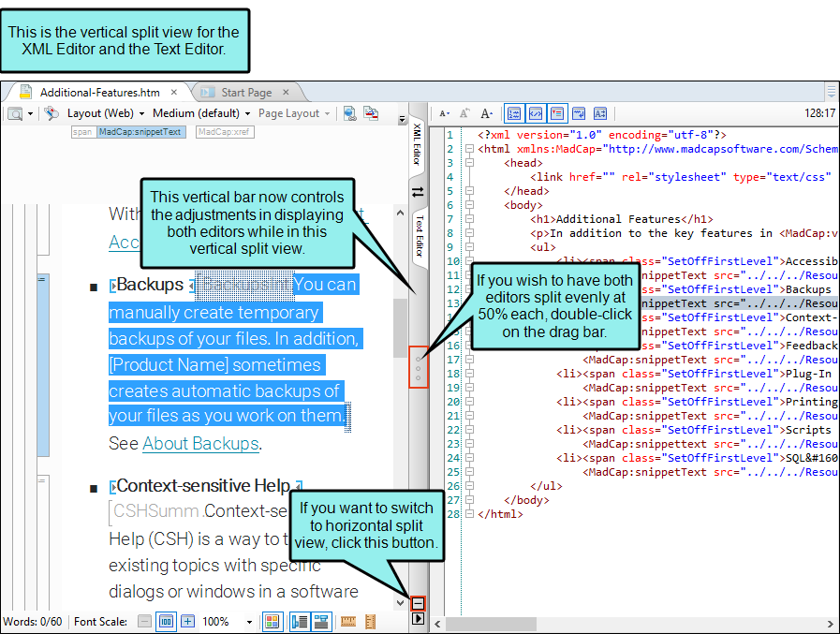Toggle the colored blocks view button
This screenshot has width=840, height=634.
coord(272,621)
